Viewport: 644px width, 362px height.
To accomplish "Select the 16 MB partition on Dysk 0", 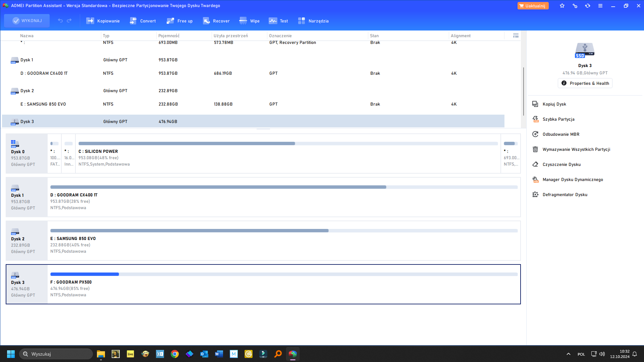I will [x=68, y=154].
